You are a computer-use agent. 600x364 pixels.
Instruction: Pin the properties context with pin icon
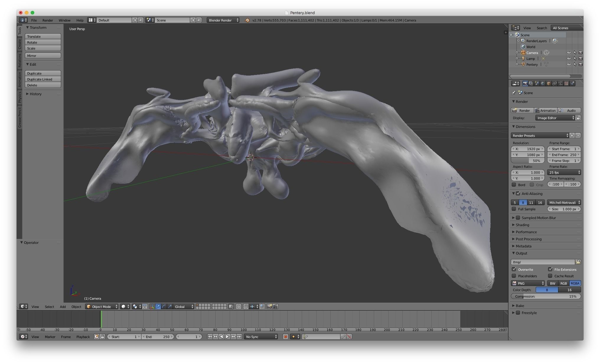point(514,93)
